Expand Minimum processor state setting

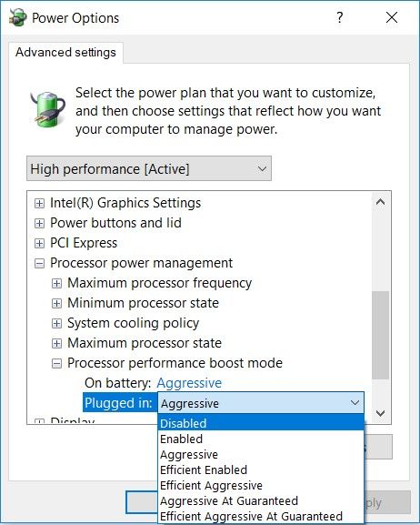pos(57,304)
